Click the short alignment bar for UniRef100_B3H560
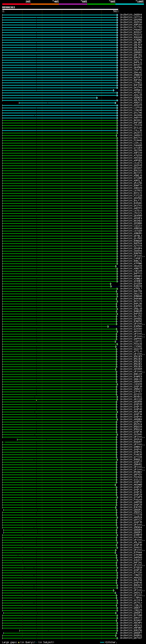The image size is (146, 644). point(55,326)
